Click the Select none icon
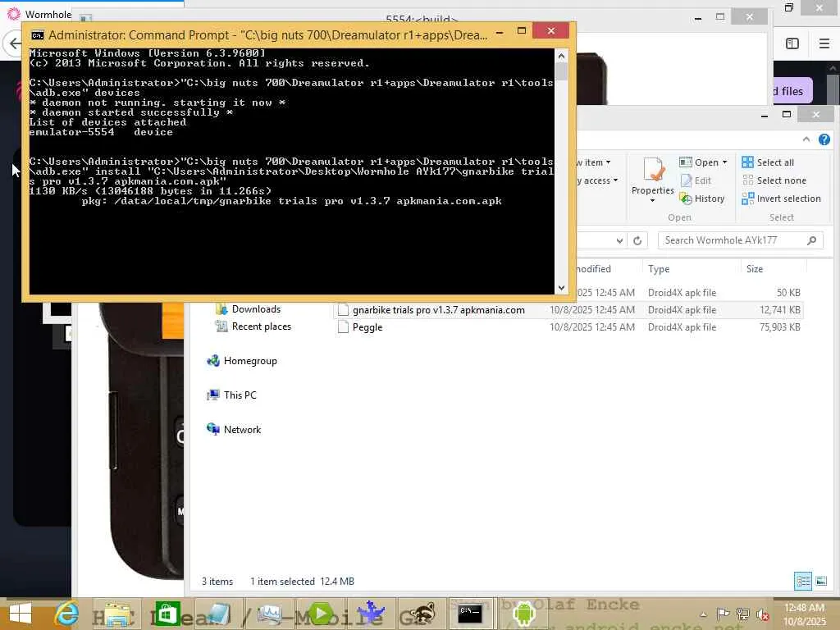 (748, 180)
